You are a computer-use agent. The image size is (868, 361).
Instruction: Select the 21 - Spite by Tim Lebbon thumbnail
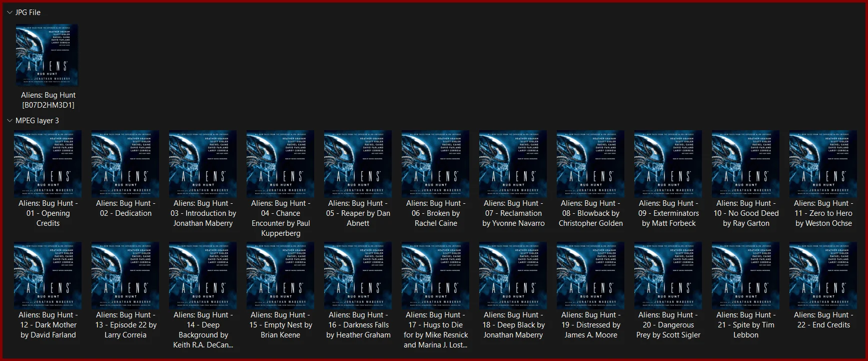click(x=746, y=276)
